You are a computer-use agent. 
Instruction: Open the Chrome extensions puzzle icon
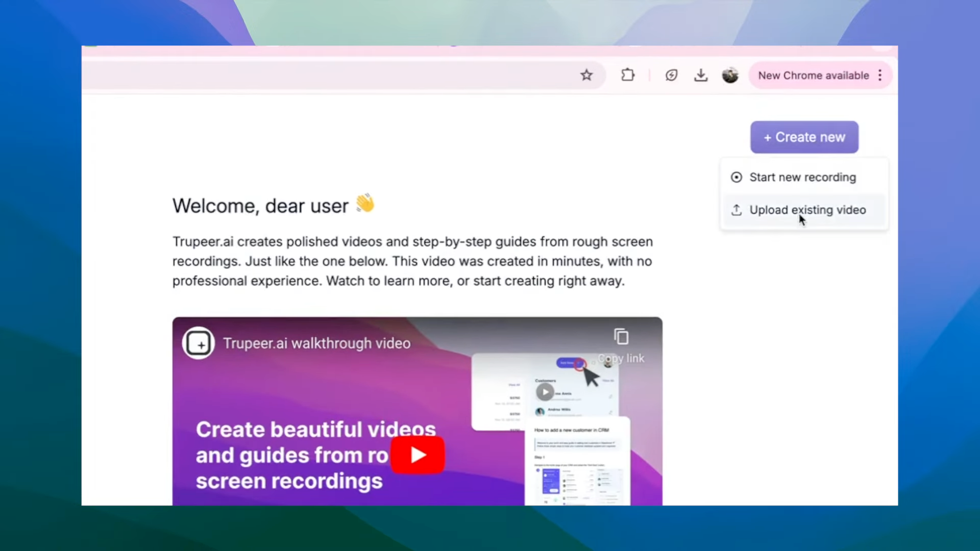[628, 76]
